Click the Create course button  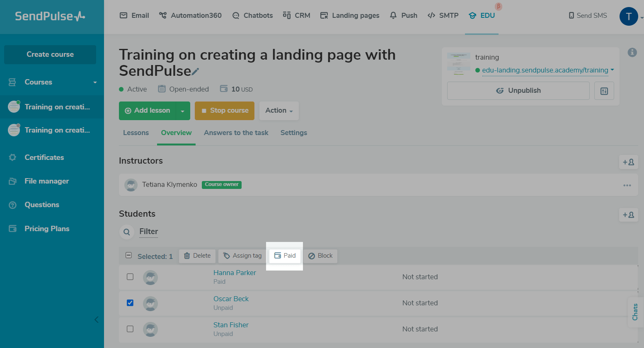tap(50, 54)
